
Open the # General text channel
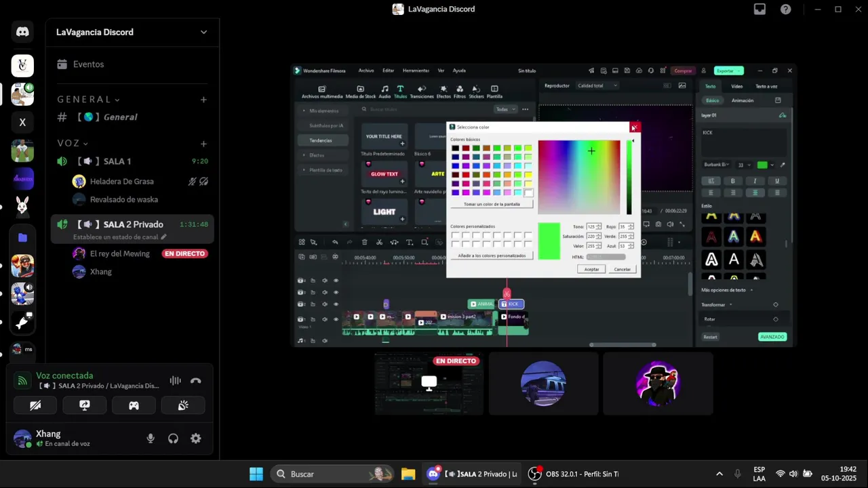(x=132, y=117)
